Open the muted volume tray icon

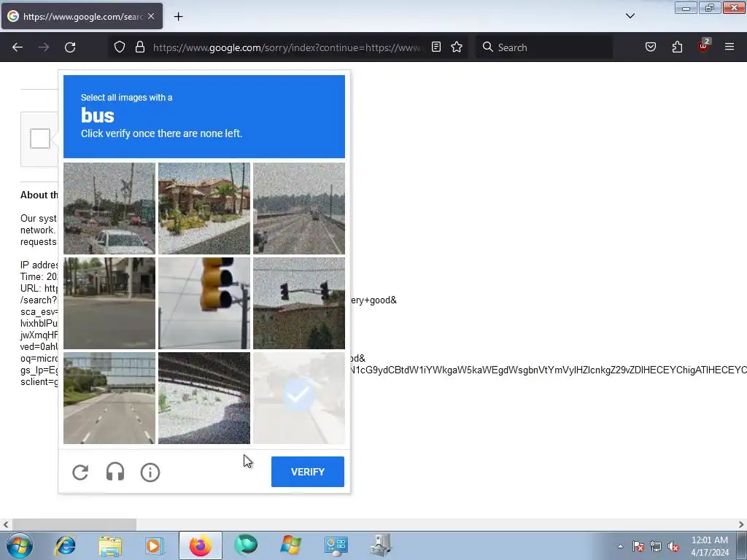(x=673, y=546)
